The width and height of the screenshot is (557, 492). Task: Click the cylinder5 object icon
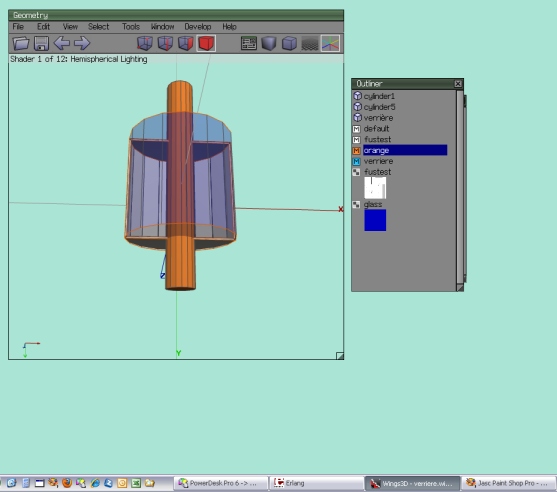[x=357, y=107]
